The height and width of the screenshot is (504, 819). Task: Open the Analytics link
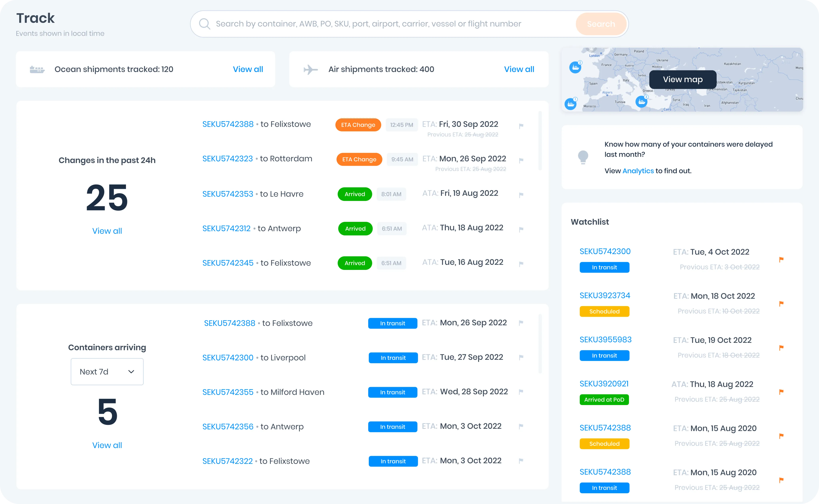pyautogui.click(x=638, y=171)
